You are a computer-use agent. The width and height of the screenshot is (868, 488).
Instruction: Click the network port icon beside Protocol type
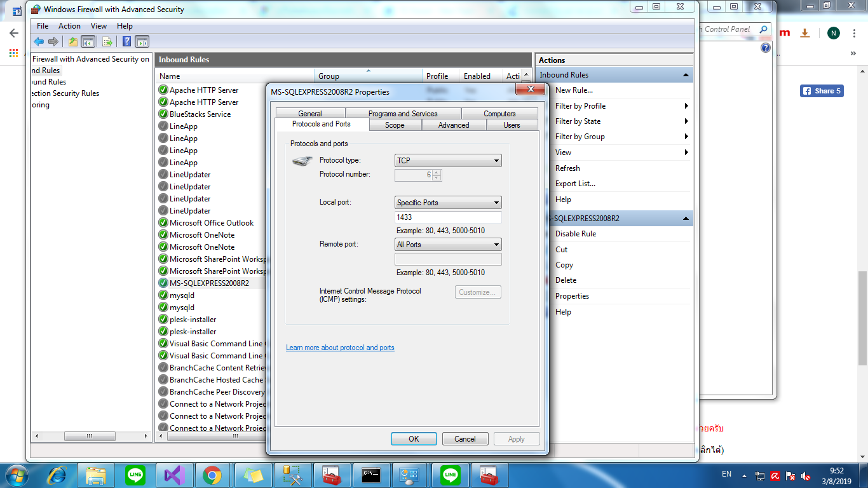tap(302, 161)
